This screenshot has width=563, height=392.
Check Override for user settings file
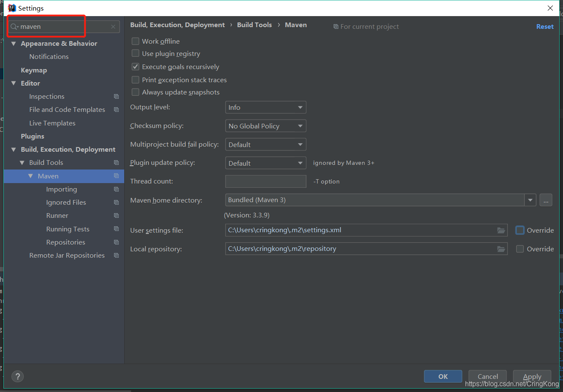[x=520, y=230]
